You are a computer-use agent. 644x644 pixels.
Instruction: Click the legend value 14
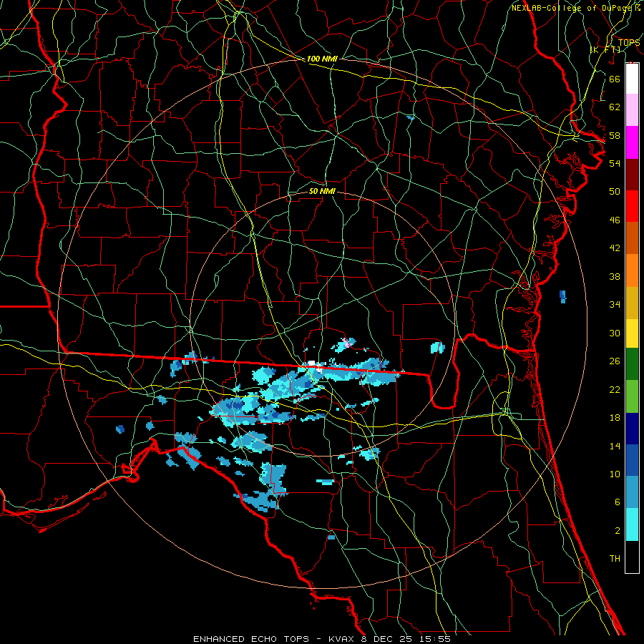coord(615,446)
